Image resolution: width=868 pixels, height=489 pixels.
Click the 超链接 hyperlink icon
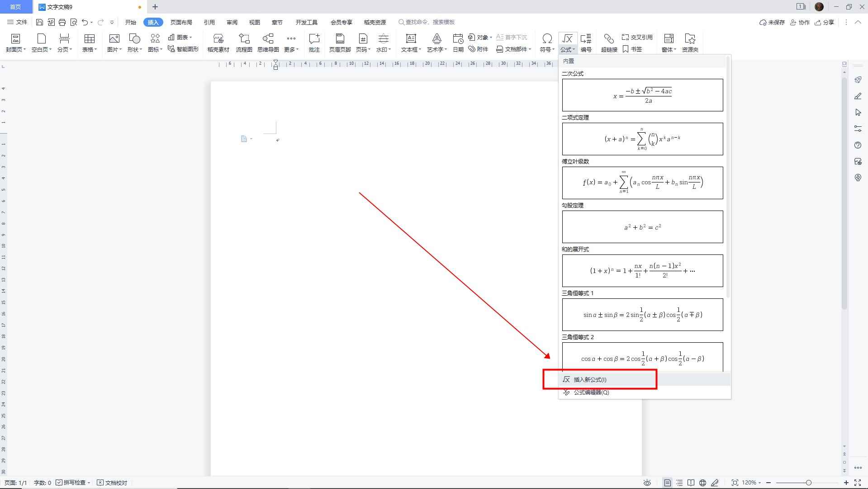(609, 43)
